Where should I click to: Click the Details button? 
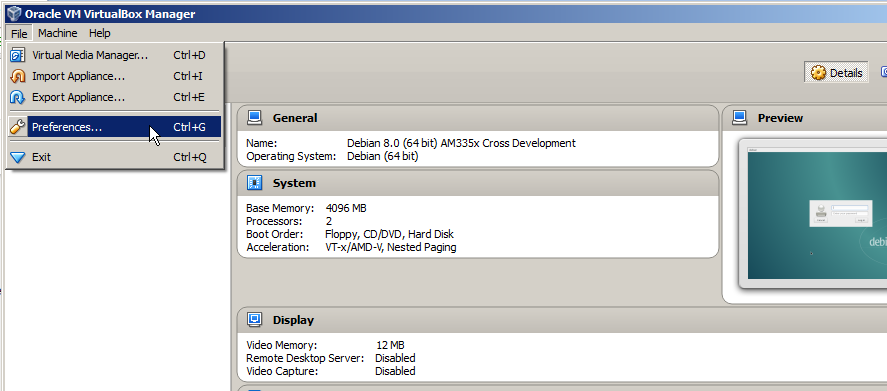point(836,72)
